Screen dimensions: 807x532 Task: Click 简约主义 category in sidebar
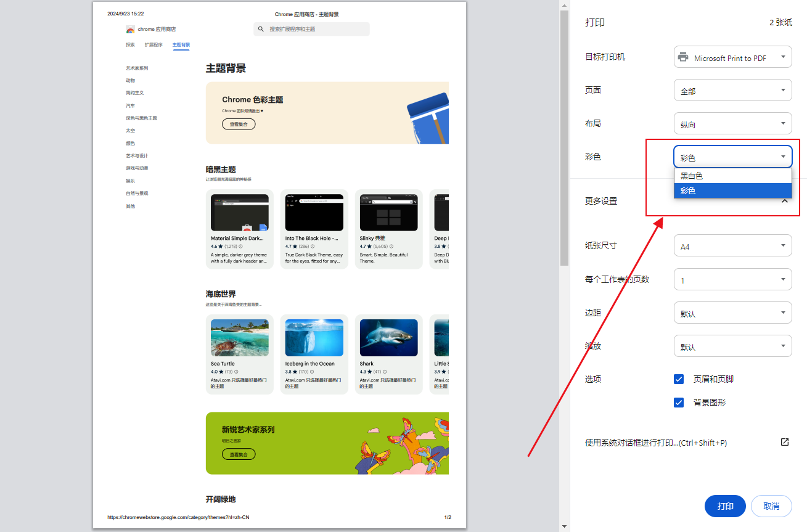pos(134,93)
